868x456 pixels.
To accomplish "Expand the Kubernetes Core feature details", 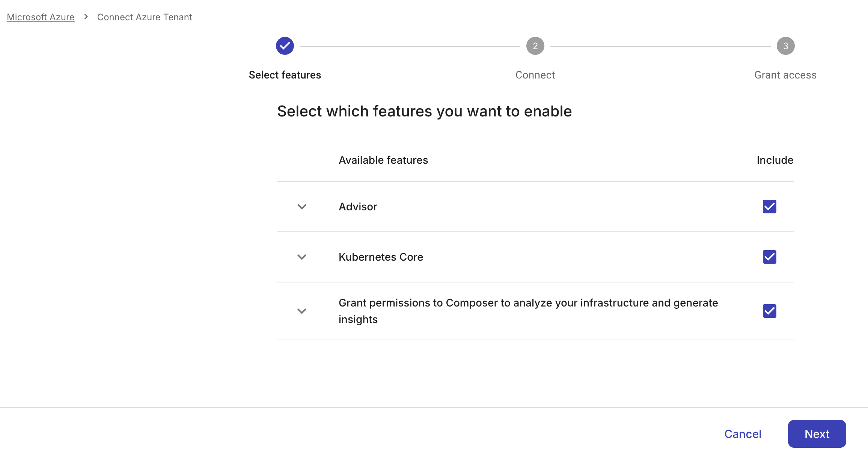I will click(301, 257).
